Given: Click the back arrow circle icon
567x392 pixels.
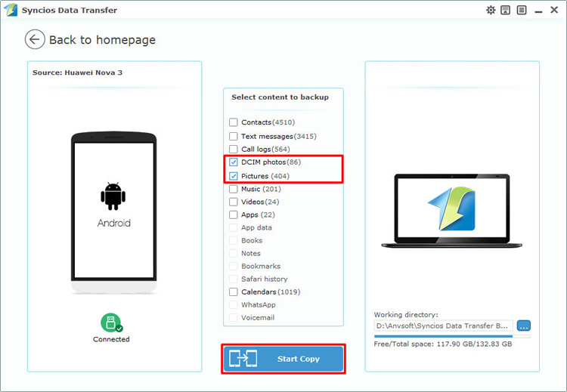Looking at the screenshot, I should 35,39.
